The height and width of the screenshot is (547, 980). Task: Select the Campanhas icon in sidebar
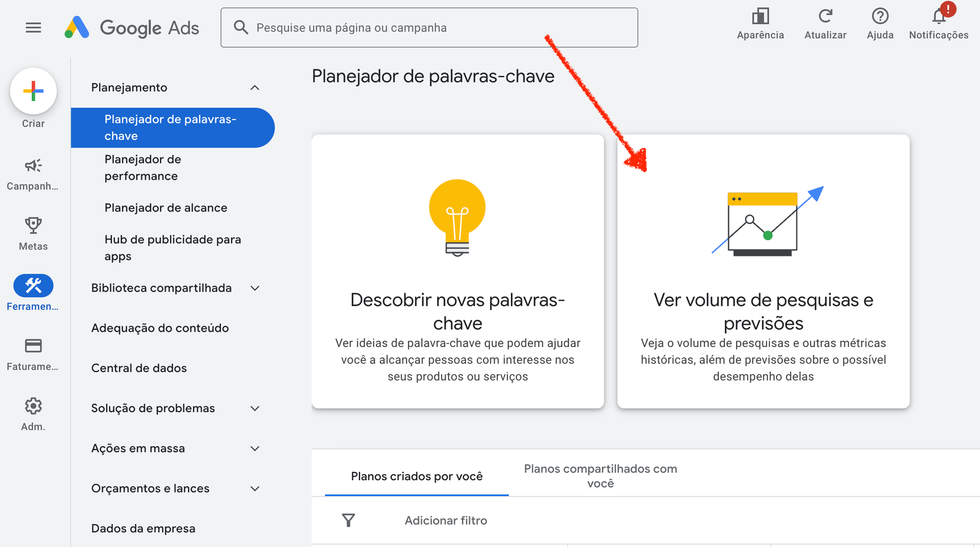point(33,166)
